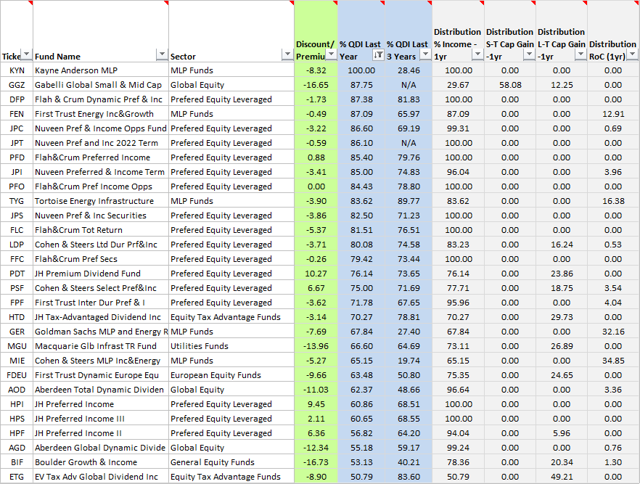Select the Nuveen Pref and Inc 2022 Term cell
The height and width of the screenshot is (484, 640).
coord(101,143)
